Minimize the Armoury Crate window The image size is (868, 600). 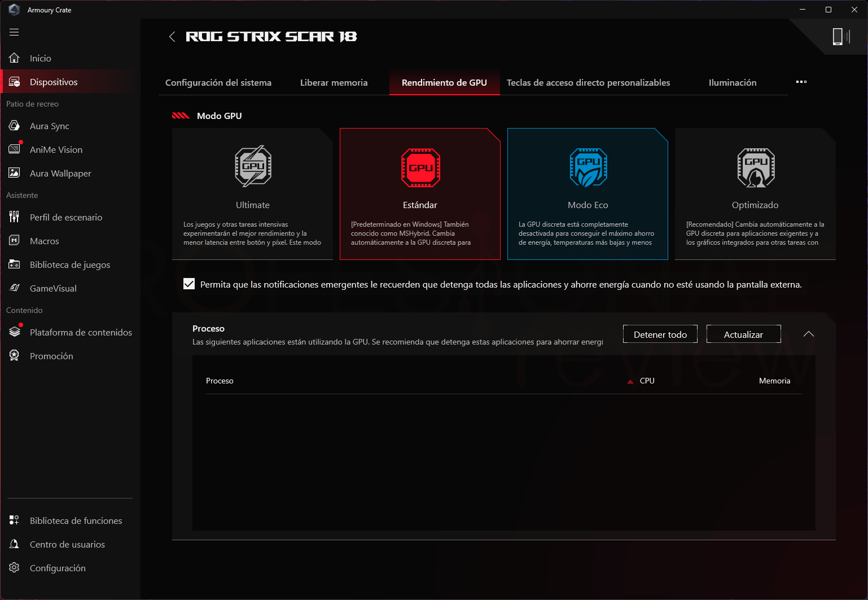pos(803,10)
